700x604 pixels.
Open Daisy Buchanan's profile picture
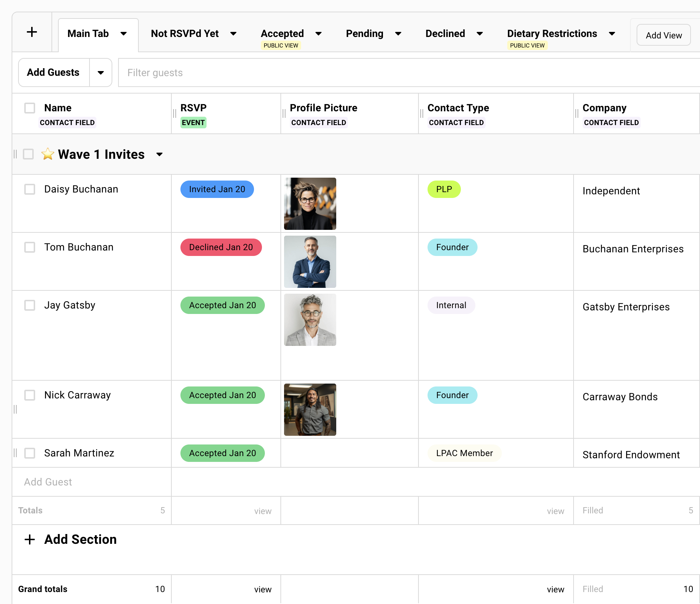tap(310, 203)
